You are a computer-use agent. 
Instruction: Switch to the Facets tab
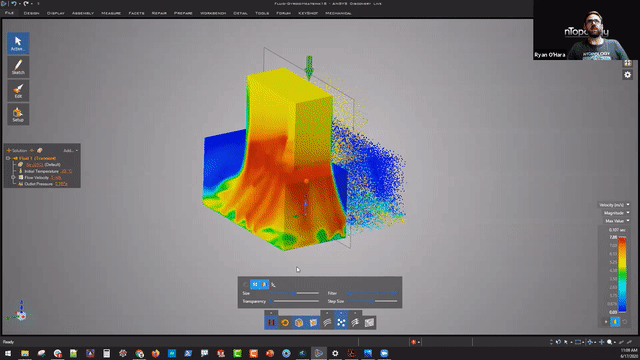[136, 13]
